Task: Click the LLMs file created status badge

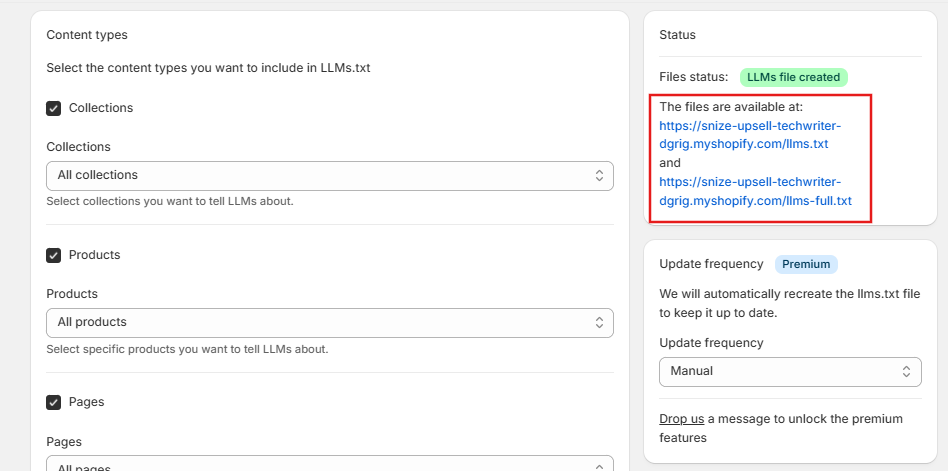Action: pos(793,77)
